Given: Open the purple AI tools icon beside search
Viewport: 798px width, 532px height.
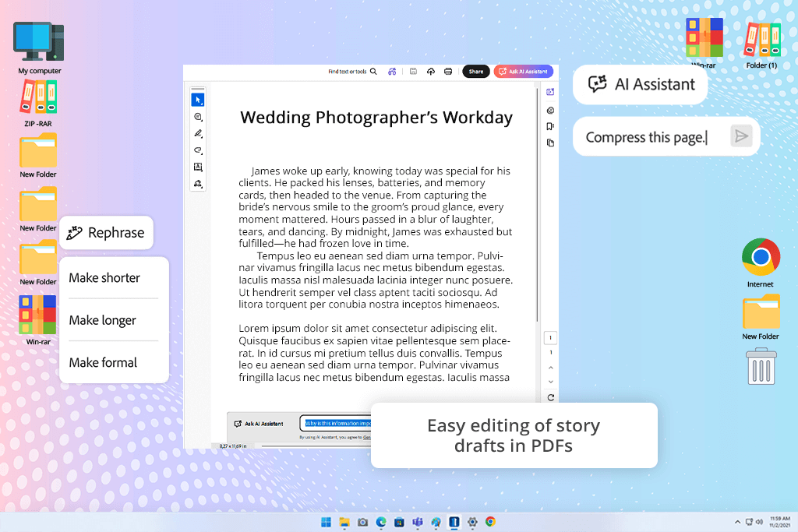Looking at the screenshot, I should click(x=392, y=72).
